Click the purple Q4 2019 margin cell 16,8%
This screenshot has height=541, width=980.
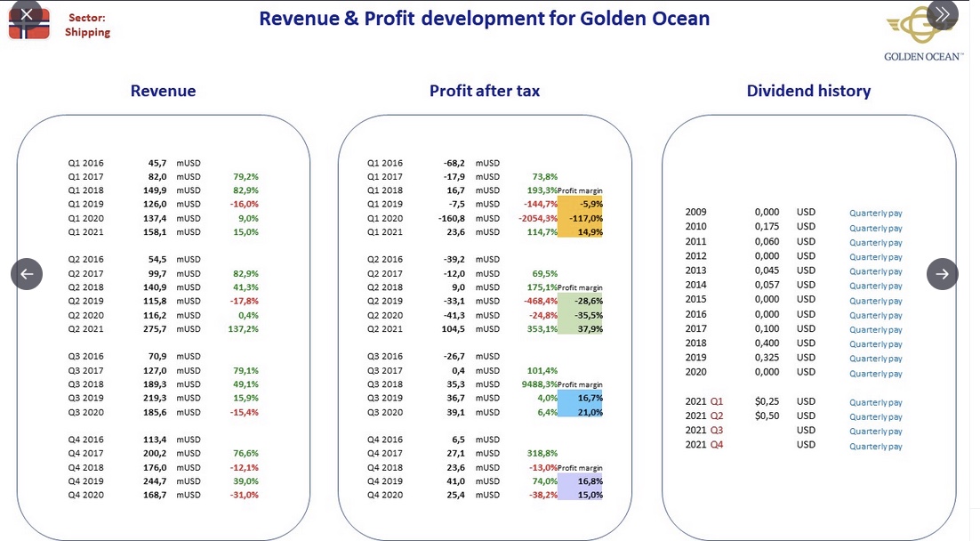pyautogui.click(x=580, y=481)
